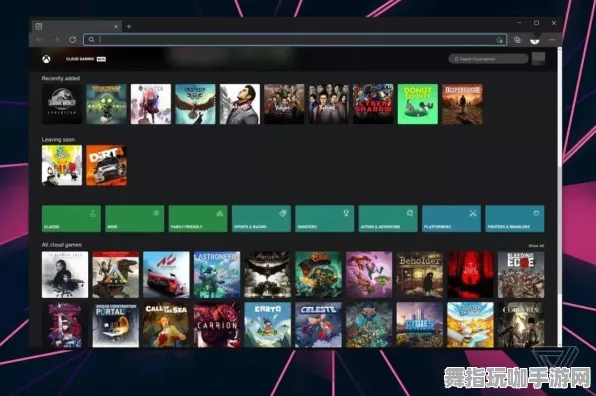Click the Search Cloud Games field

[x=488, y=59]
